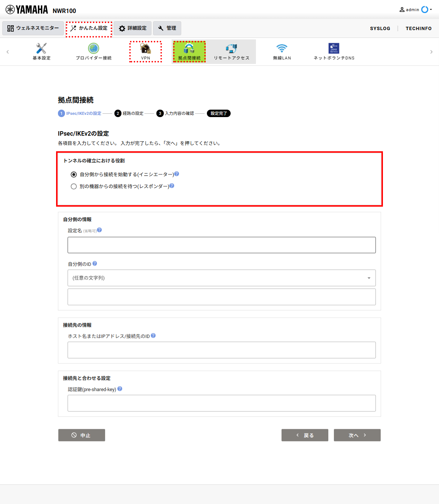Open the プロバイダー接続 globe icon
Viewport: 439px width, 504px height.
tap(94, 48)
